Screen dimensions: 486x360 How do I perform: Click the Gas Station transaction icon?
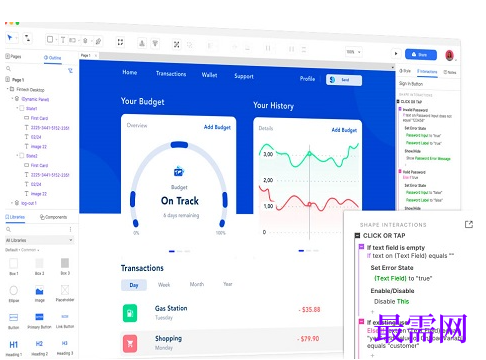(x=130, y=313)
